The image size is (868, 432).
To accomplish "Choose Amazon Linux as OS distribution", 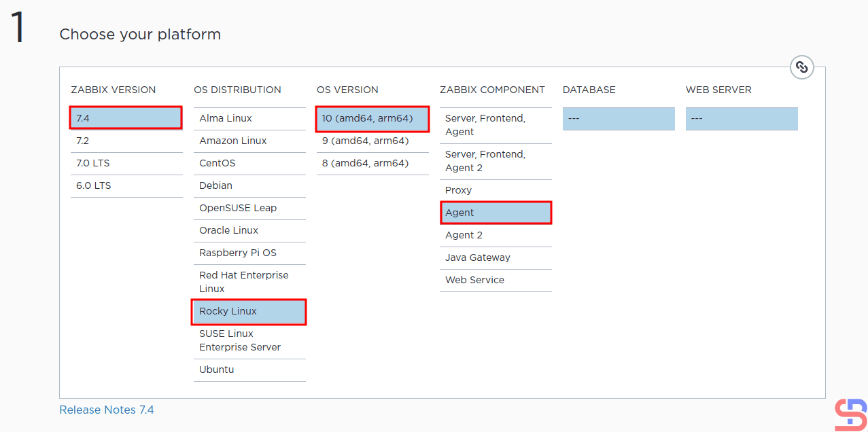I will (x=249, y=141).
